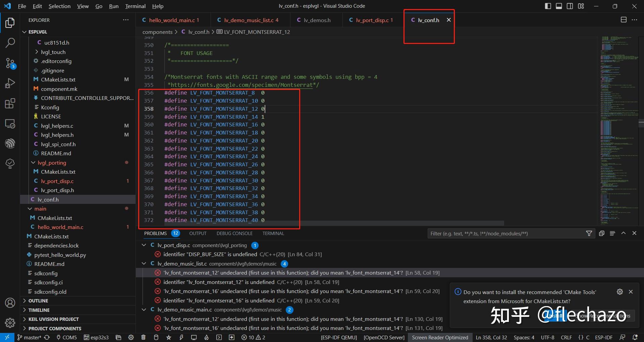Open Source Control view with badge 5
Image resolution: width=644 pixels, height=342 pixels.
click(x=10, y=63)
